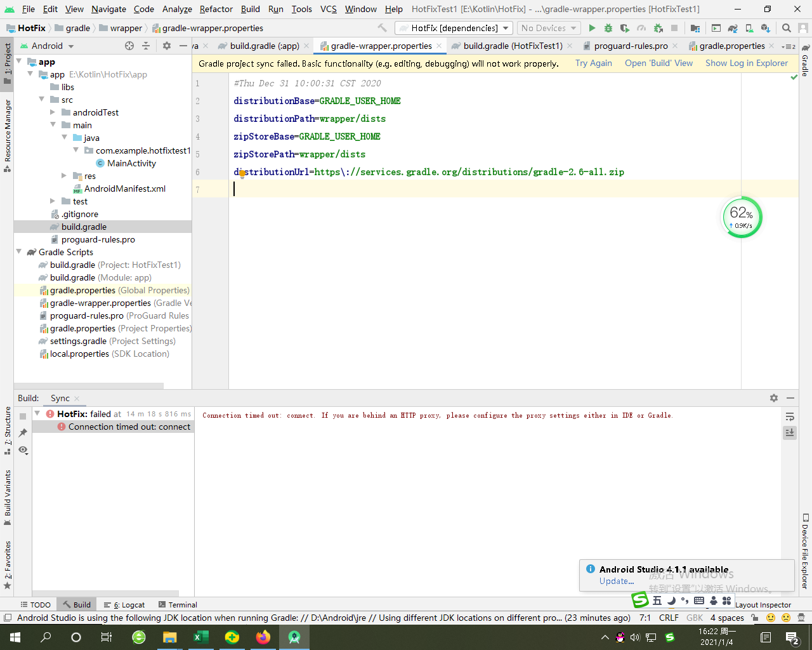Click Search Everywhere magnifier icon
The image size is (812, 650).
(787, 28)
